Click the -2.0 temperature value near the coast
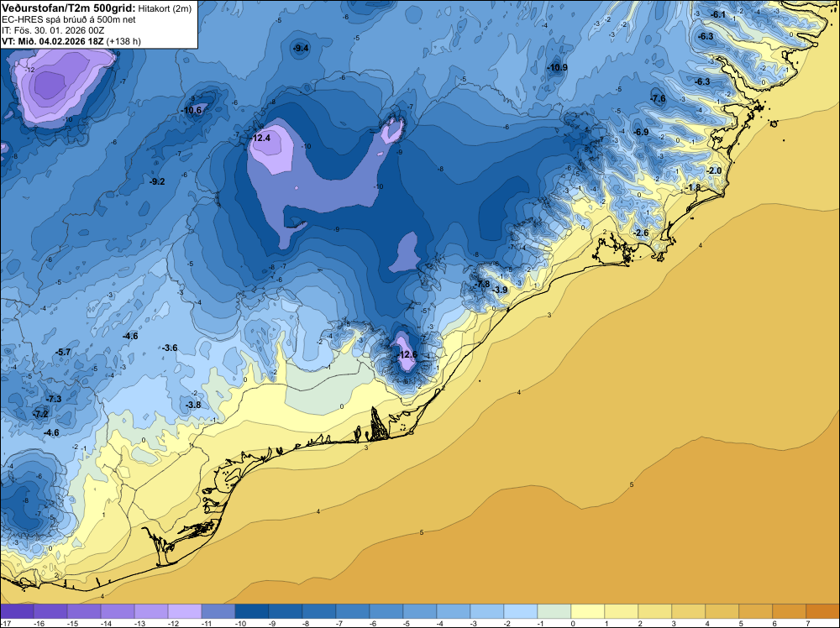The width and height of the screenshot is (840, 628). [x=714, y=170]
